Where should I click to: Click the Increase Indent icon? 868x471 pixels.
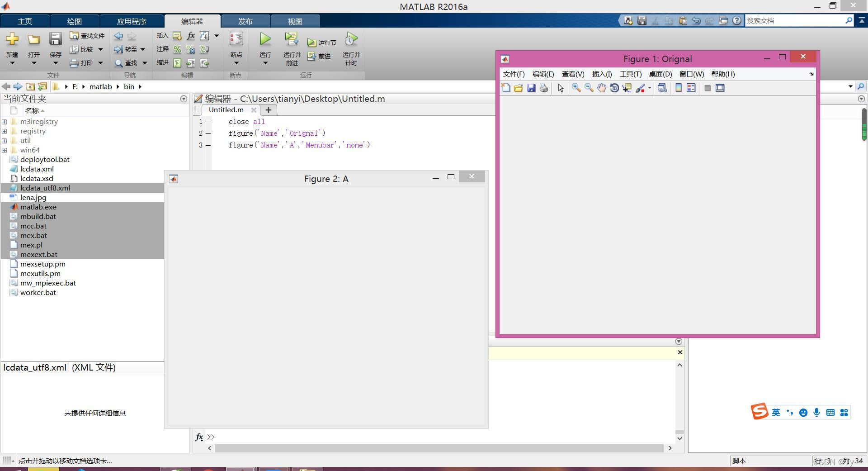191,63
